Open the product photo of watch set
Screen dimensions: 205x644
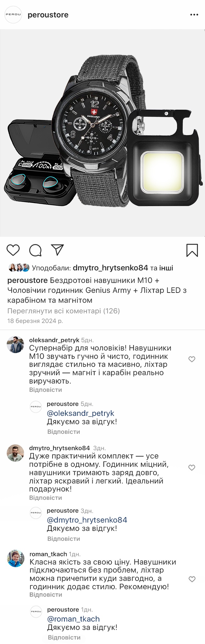click(x=102, y=133)
